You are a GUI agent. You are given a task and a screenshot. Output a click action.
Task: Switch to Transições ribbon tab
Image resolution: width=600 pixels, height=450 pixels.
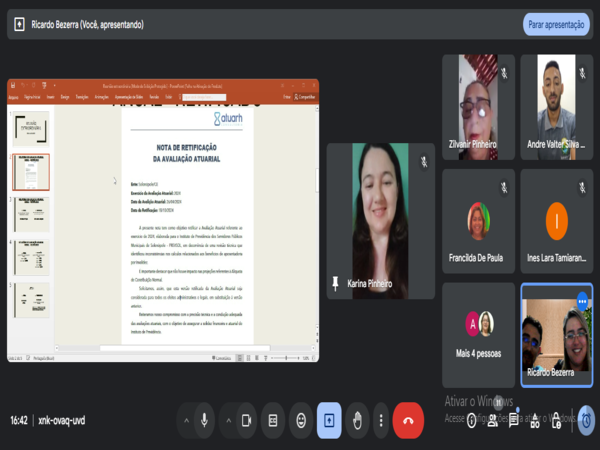click(x=82, y=97)
